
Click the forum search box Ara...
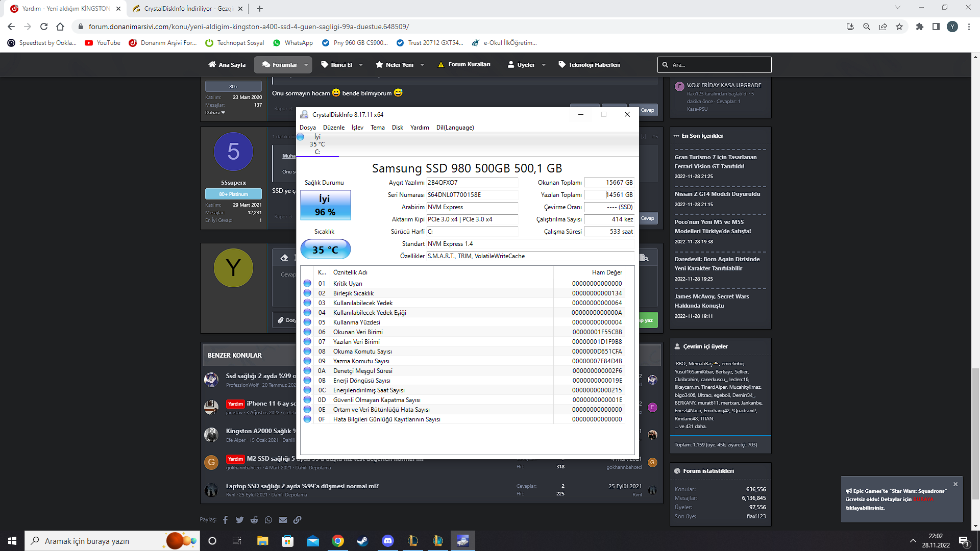point(715,65)
